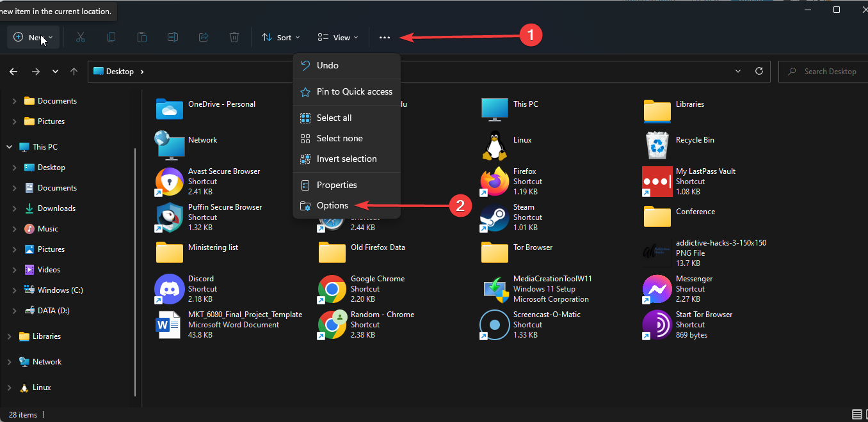The image size is (868, 422).
Task: Open the New item dropdown
Action: tap(33, 38)
